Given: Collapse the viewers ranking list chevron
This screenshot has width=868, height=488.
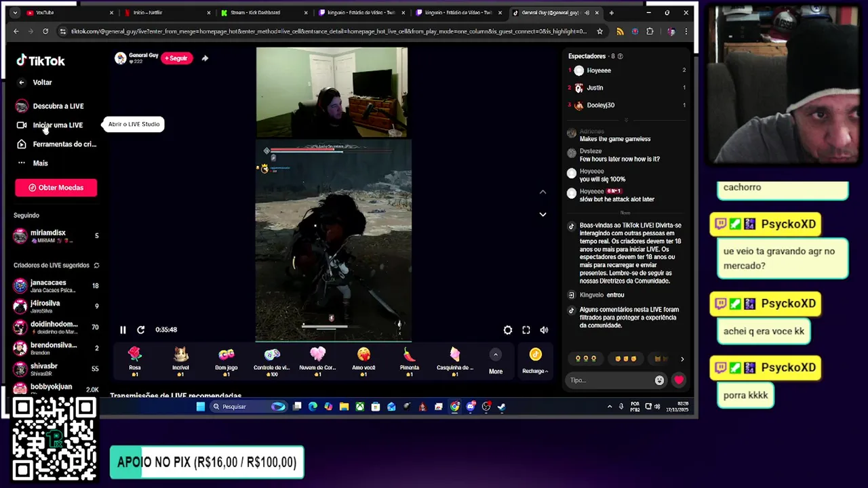Looking at the screenshot, I should pyautogui.click(x=626, y=119).
